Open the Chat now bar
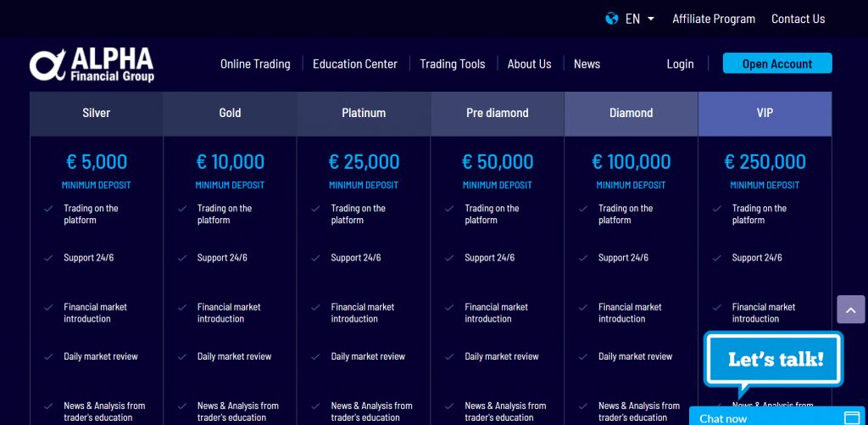Image resolution: width=868 pixels, height=425 pixels. [778, 417]
